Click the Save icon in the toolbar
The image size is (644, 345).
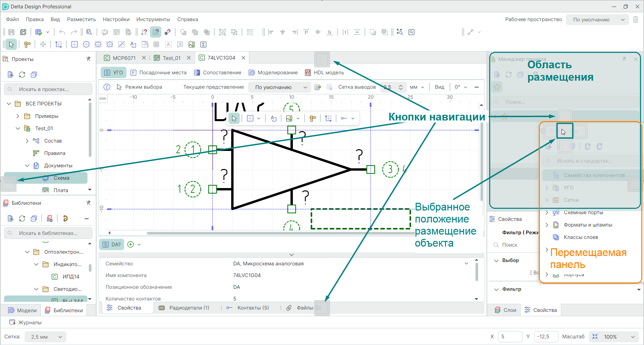pos(11,32)
